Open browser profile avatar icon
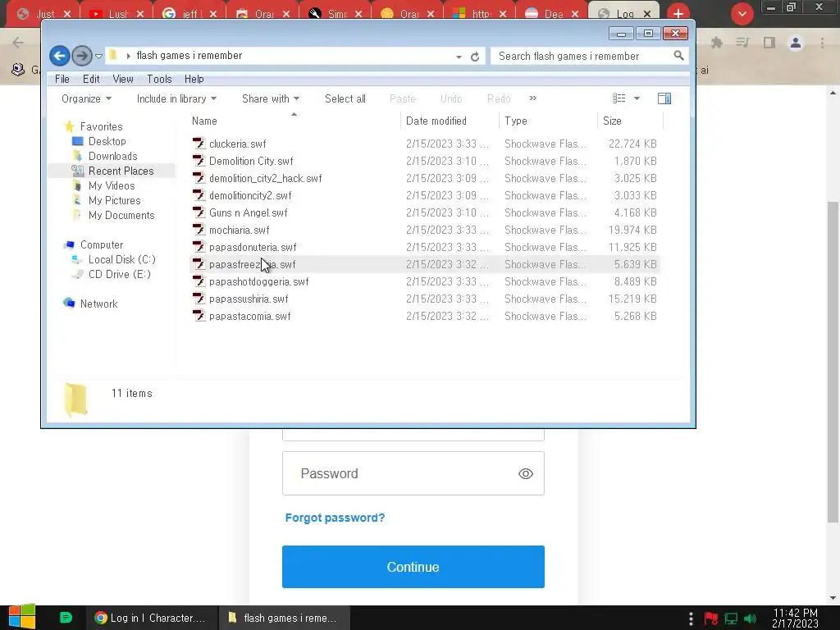Viewport: 840px width, 630px height. pyautogui.click(x=796, y=43)
